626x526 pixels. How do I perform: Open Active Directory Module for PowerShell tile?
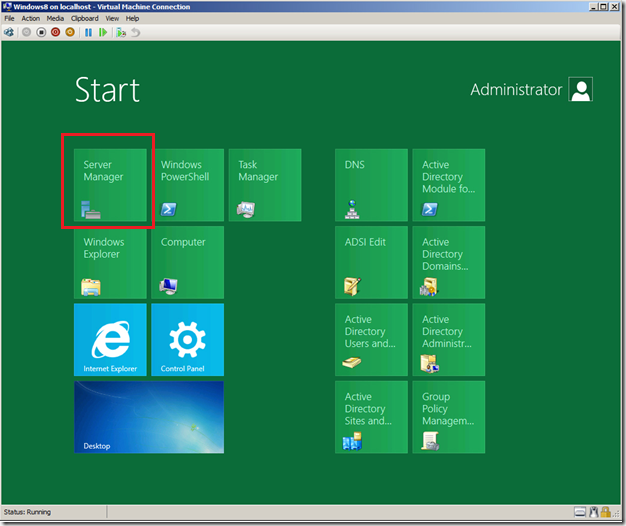tap(449, 185)
